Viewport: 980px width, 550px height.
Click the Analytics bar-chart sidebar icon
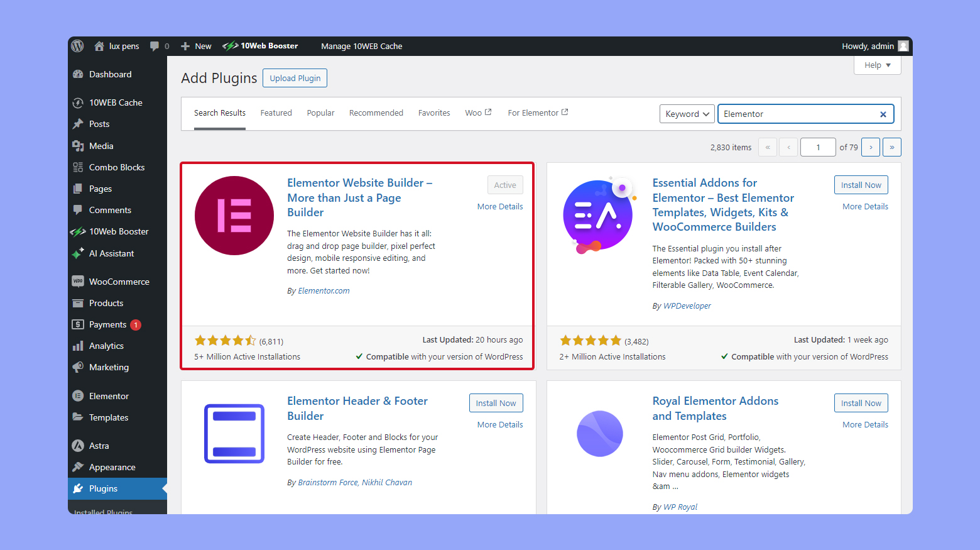coord(77,346)
